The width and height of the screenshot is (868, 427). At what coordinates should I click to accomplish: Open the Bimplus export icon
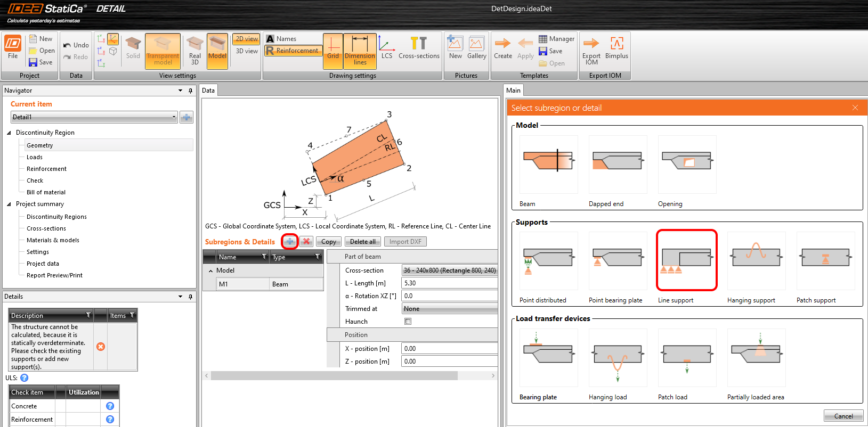(616, 48)
